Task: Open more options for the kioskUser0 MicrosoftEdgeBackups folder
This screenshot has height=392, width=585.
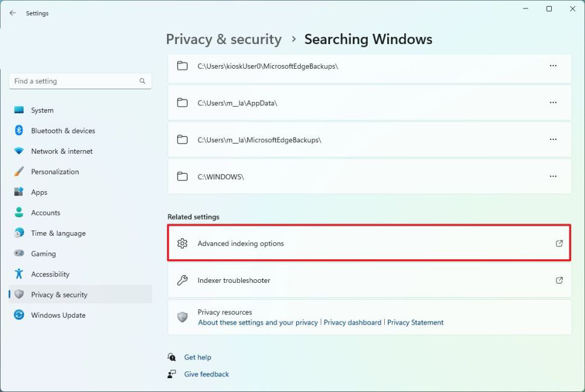Action: [552, 66]
